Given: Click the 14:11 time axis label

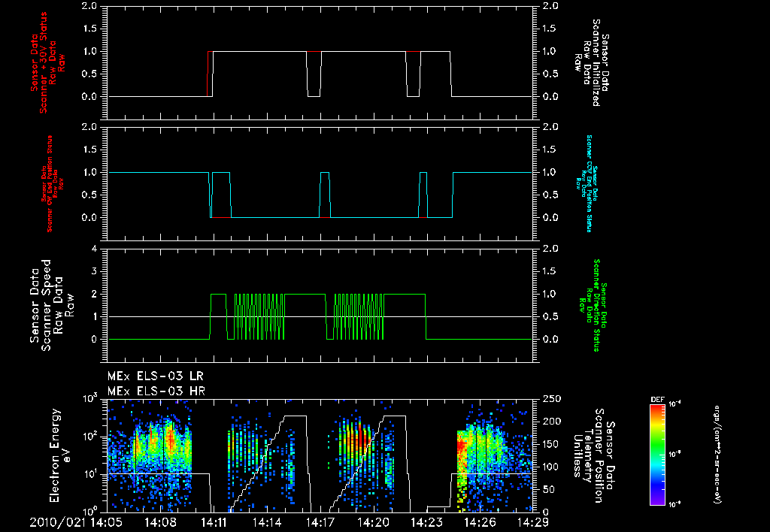Looking at the screenshot, I should (213, 522).
